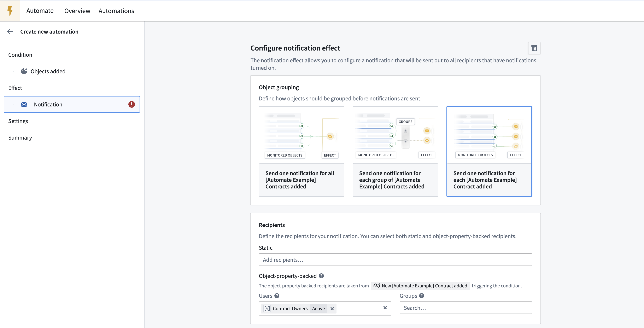
Task: Open help for Object-property-backed
Action: coord(321,276)
